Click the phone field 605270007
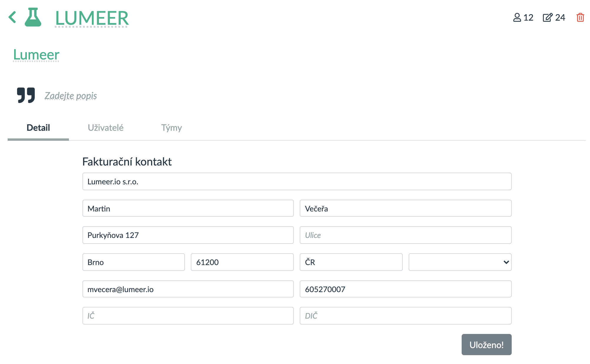590x364 pixels. coord(405,289)
